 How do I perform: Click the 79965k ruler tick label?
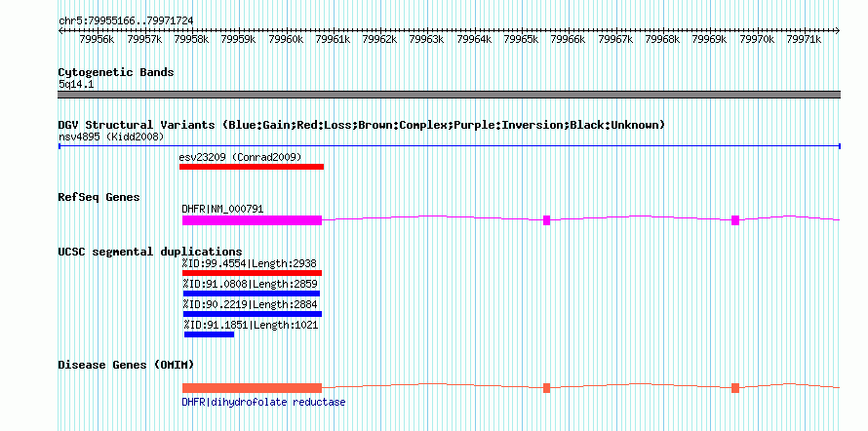521,39
